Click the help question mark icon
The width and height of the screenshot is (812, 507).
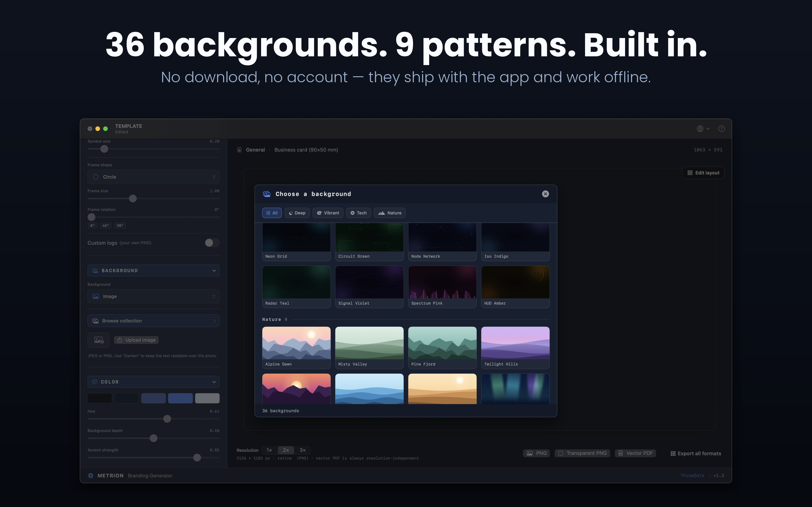click(x=721, y=129)
